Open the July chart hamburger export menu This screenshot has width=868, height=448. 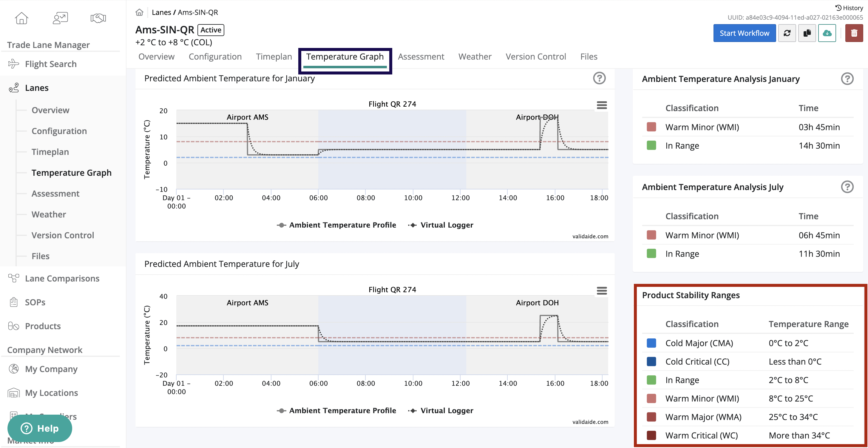point(602,291)
